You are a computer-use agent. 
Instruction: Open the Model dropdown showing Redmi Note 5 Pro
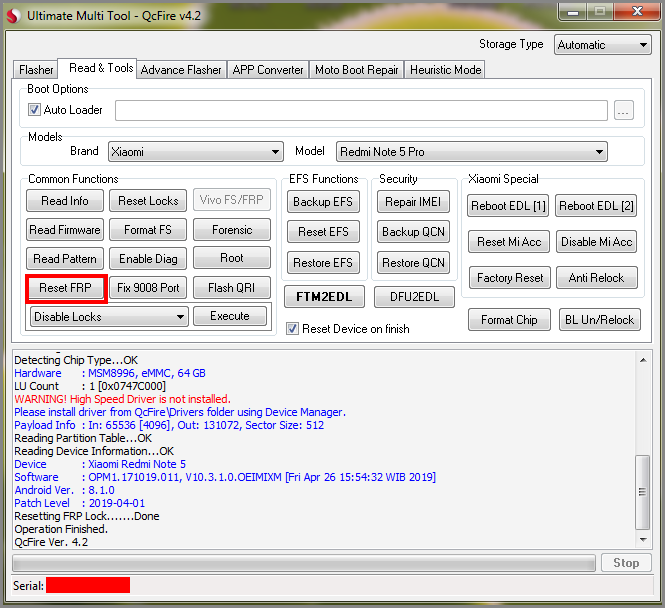(472, 151)
